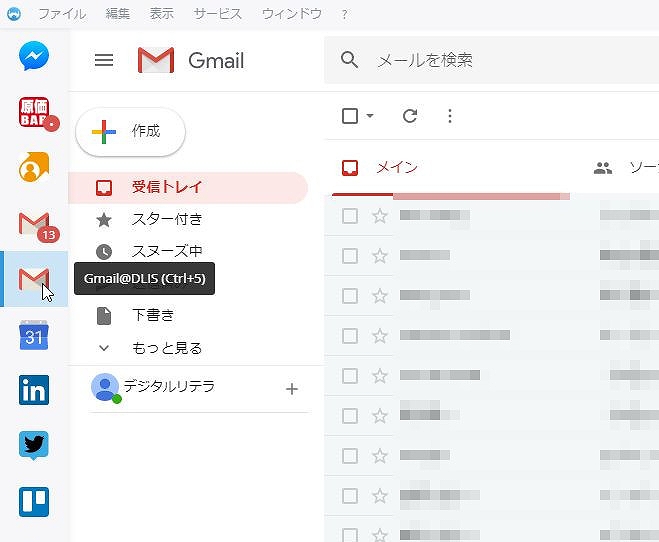Viewport: 659px width, 542px height.
Task: Open the select dropdown arrow beside checkbox
Action: point(370,116)
